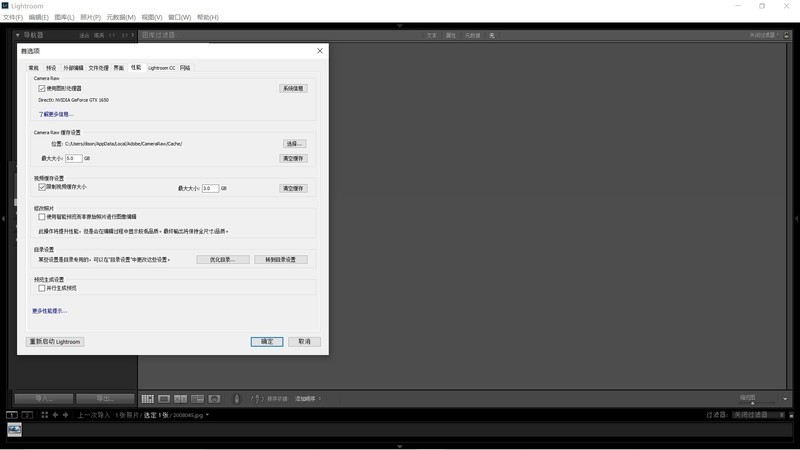This screenshot has width=800, height=450.
Task: Switch to the 外部编辑 preferences tab
Action: point(73,68)
